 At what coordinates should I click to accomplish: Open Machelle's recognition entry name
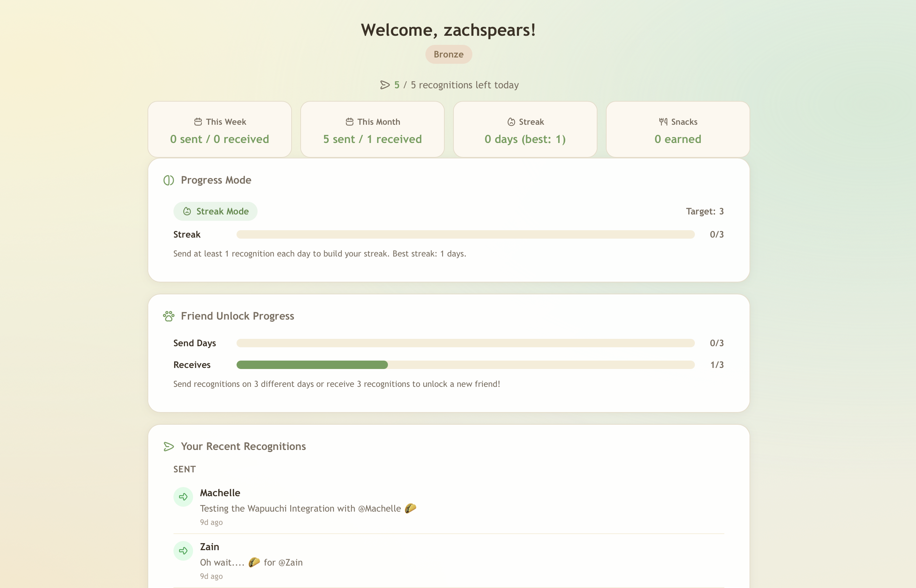point(220,493)
